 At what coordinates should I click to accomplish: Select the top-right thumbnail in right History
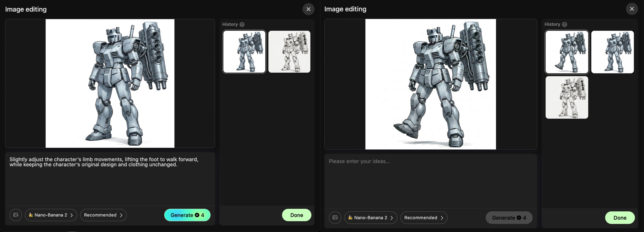point(613,52)
